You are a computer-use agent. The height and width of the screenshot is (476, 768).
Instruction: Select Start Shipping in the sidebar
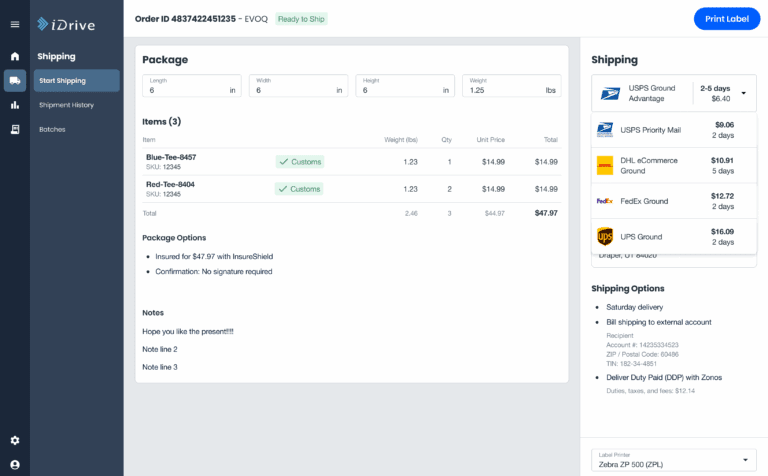tap(76, 81)
